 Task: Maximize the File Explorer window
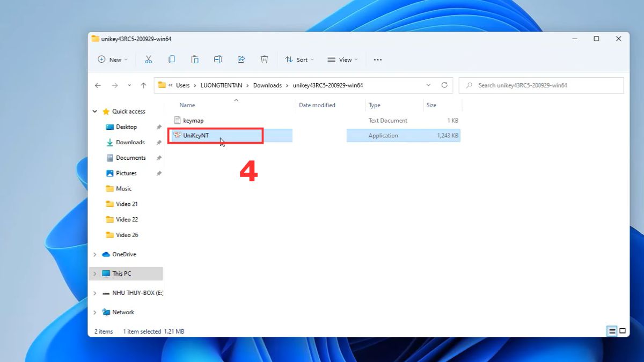point(596,39)
